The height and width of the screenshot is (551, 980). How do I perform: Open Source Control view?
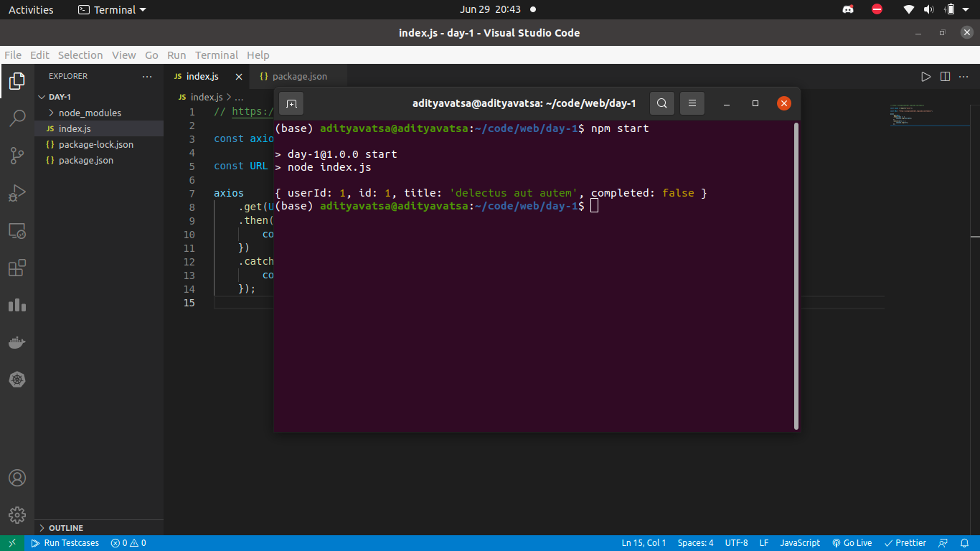pos(17,155)
